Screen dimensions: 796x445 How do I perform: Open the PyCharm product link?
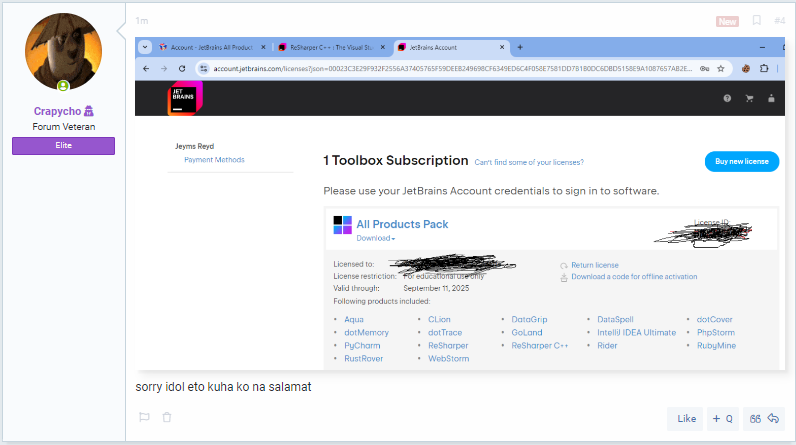(362, 346)
